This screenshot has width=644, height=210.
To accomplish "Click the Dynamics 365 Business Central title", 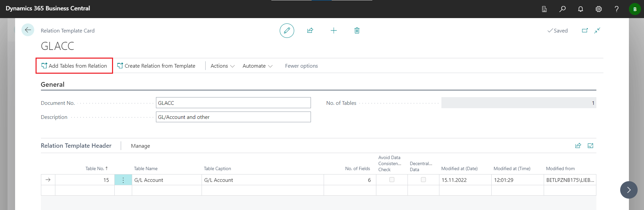I will [x=48, y=8].
